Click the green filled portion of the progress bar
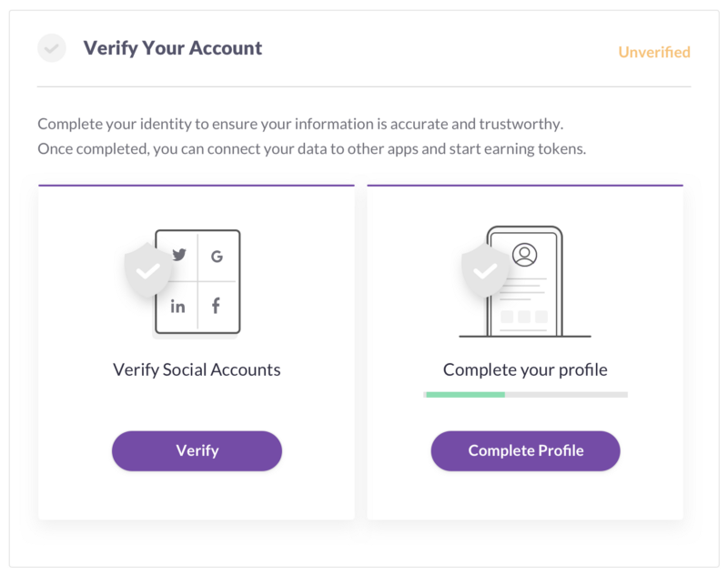The image size is (728, 576). point(464,394)
